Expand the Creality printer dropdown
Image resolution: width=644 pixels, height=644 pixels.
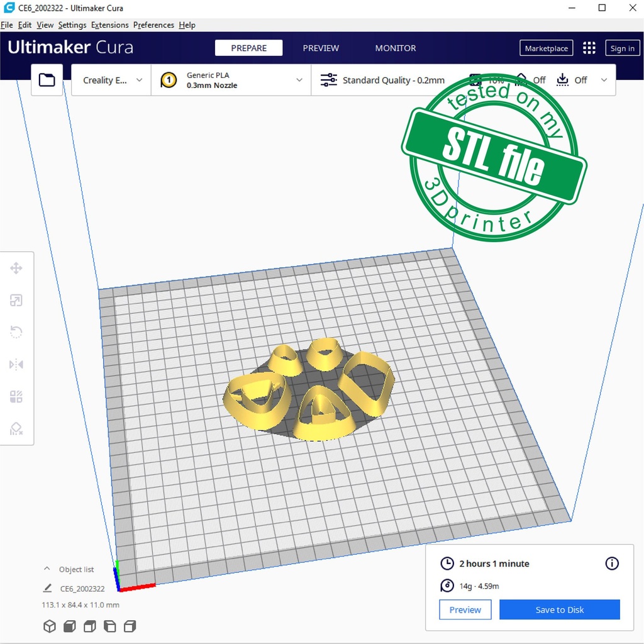[112, 80]
